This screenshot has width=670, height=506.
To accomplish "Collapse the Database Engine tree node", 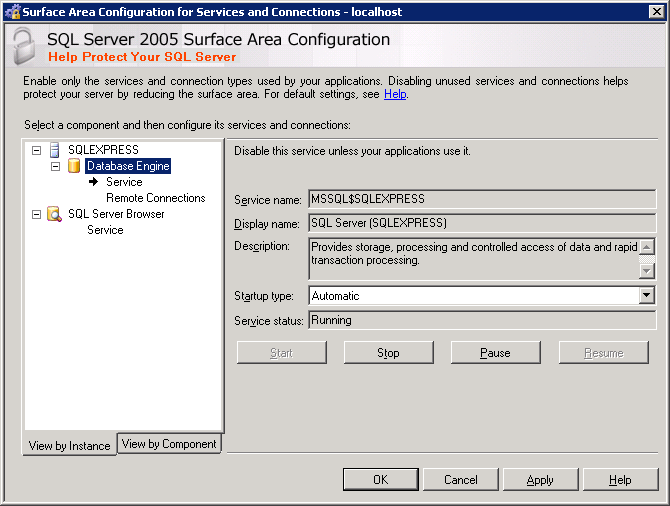I will [x=56, y=166].
